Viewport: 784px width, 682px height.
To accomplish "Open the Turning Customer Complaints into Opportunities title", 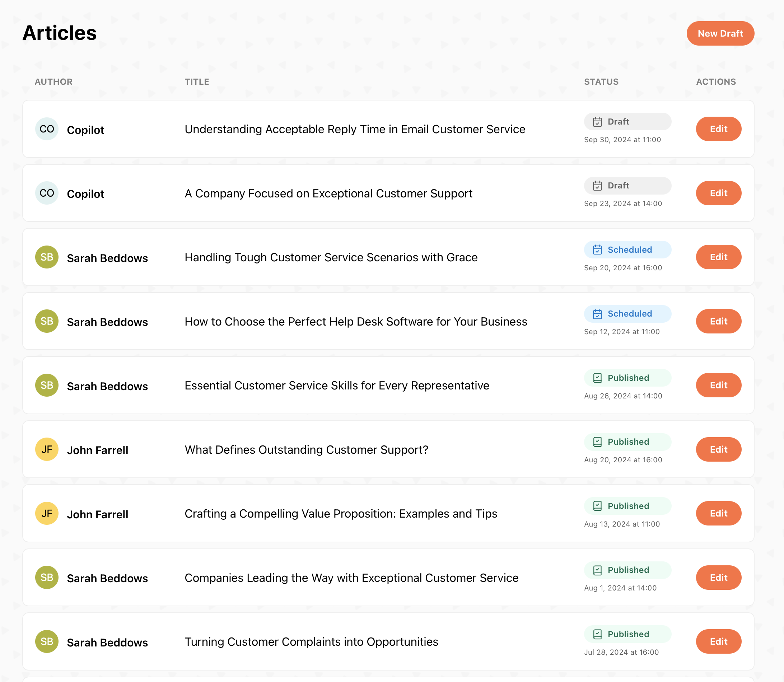I will click(x=311, y=642).
